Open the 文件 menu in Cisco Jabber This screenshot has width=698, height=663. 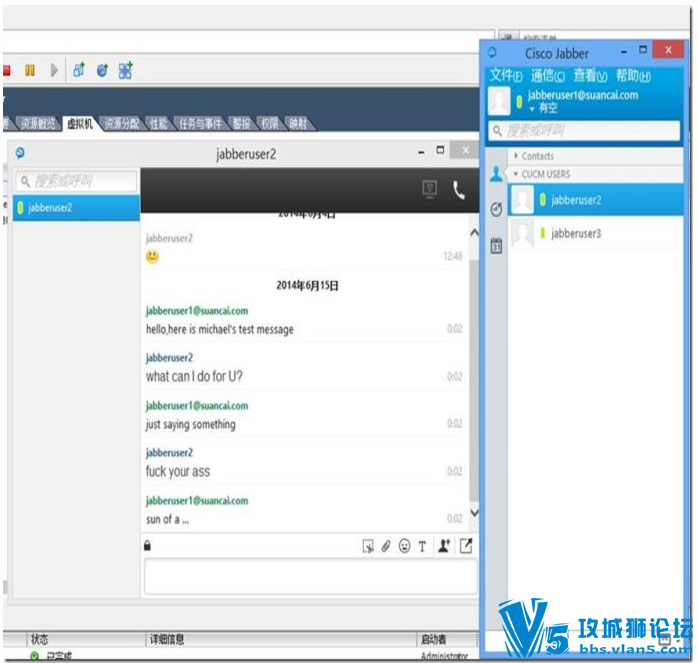pos(506,76)
